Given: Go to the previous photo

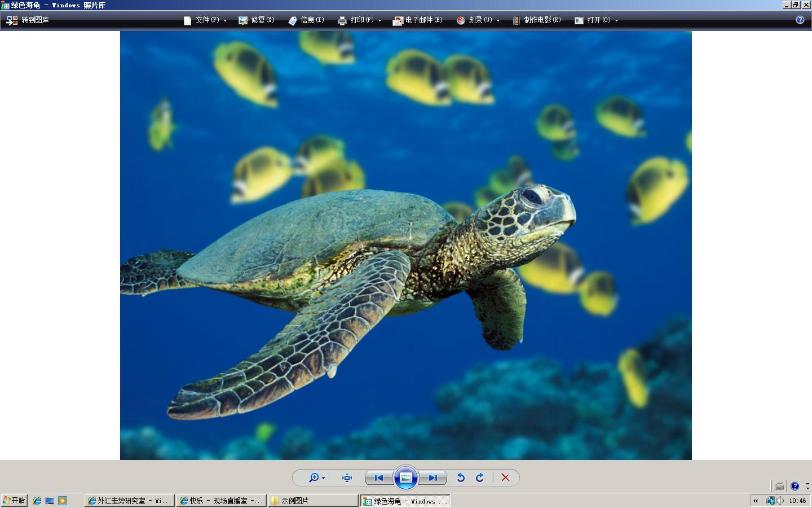Looking at the screenshot, I should click(379, 478).
